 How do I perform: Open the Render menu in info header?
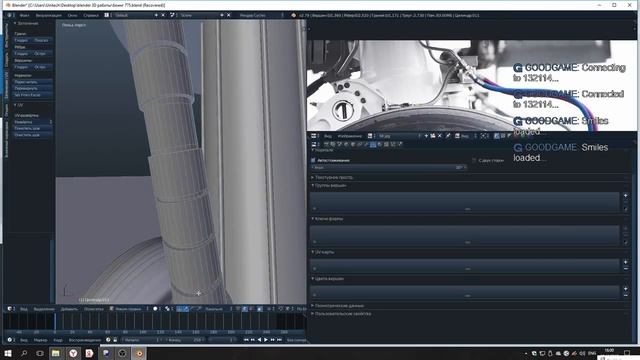pos(48,15)
